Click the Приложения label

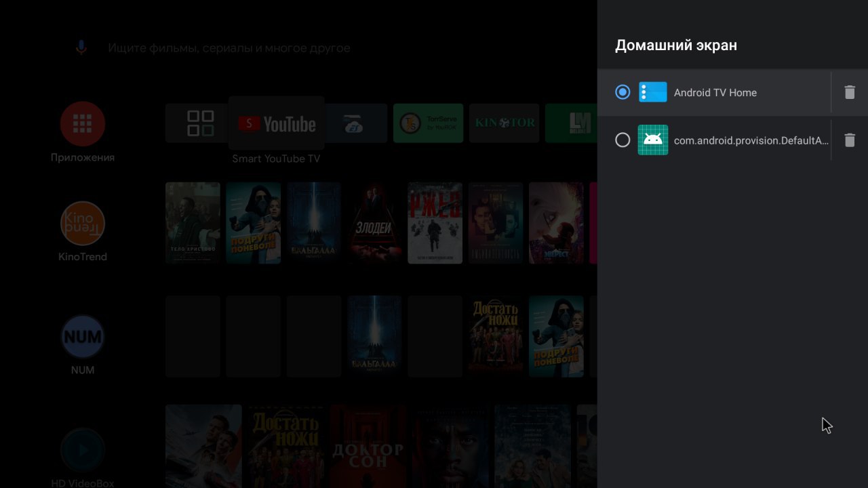tap(83, 157)
